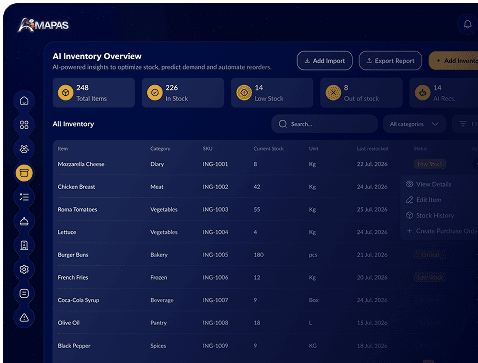
Task: Choose Edit Item from the menu
Action: (424, 200)
